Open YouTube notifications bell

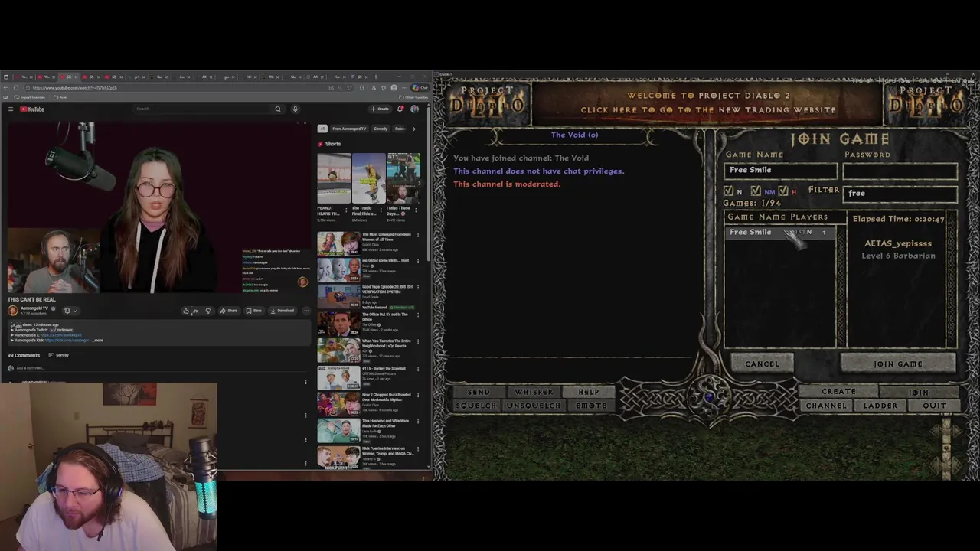400,109
